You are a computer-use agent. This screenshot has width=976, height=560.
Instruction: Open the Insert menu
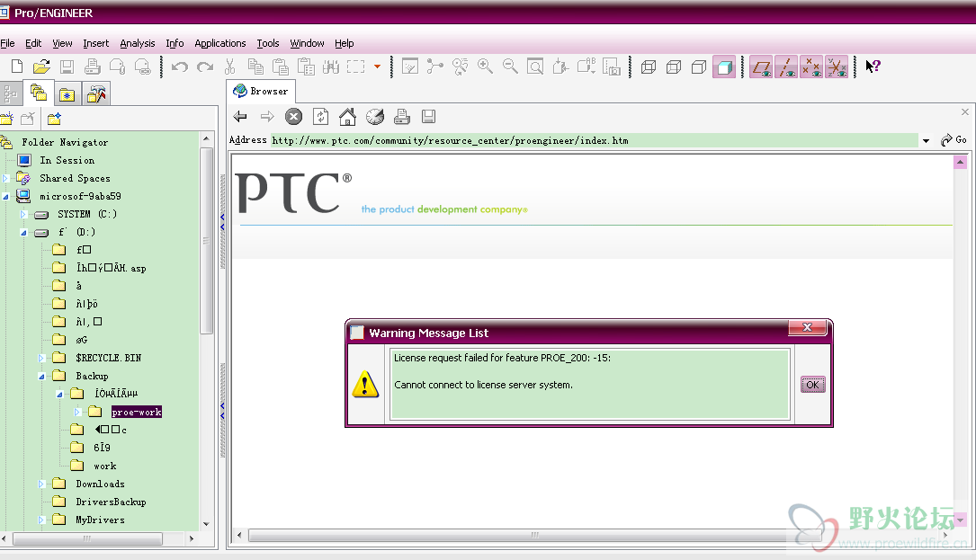pyautogui.click(x=96, y=43)
